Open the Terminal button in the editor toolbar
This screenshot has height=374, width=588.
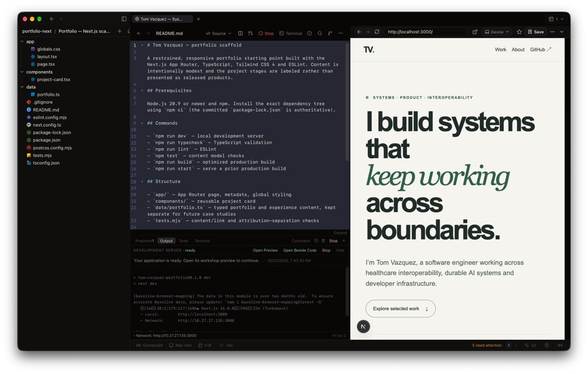(291, 33)
